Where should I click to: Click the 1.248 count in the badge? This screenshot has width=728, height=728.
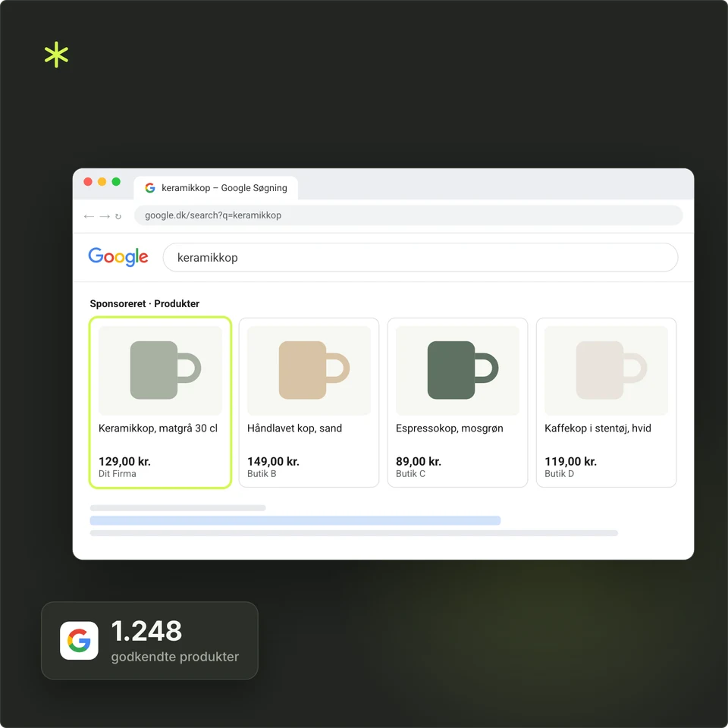point(146,631)
